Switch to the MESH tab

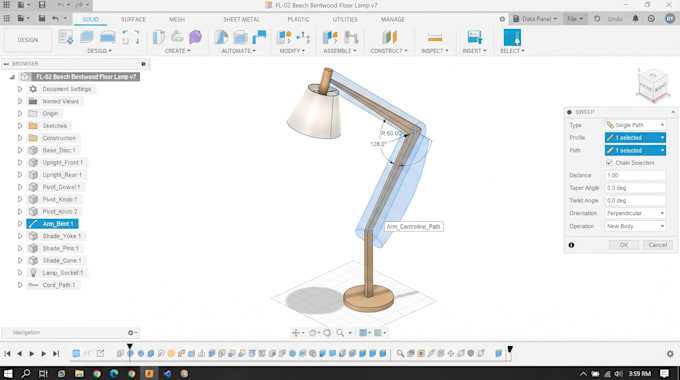point(177,20)
